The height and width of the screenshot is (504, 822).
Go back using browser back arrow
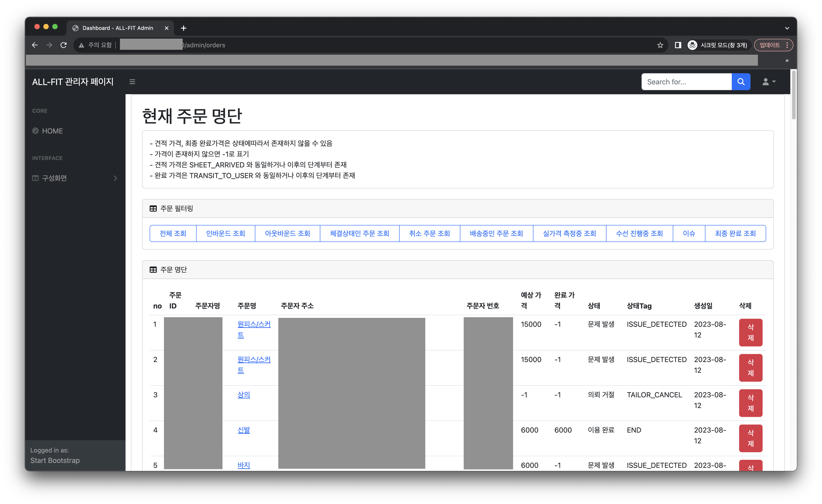point(35,45)
